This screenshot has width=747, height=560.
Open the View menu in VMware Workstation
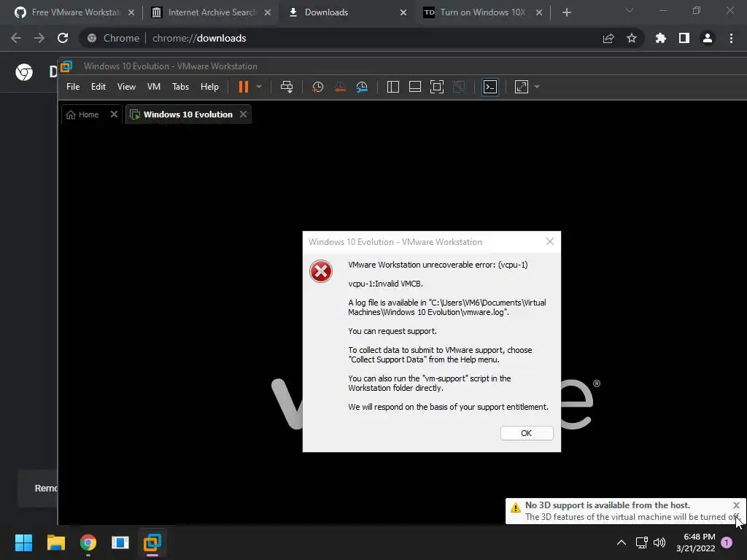click(126, 87)
